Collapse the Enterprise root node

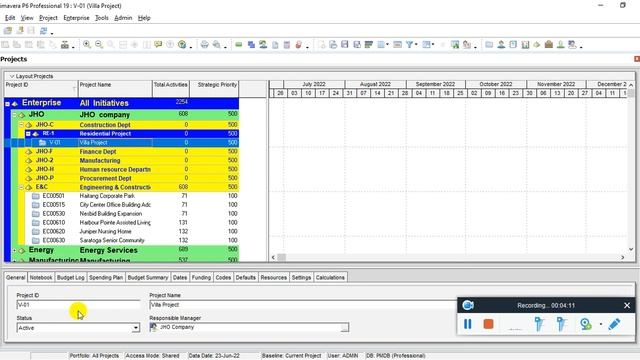pyautogui.click(x=7, y=104)
